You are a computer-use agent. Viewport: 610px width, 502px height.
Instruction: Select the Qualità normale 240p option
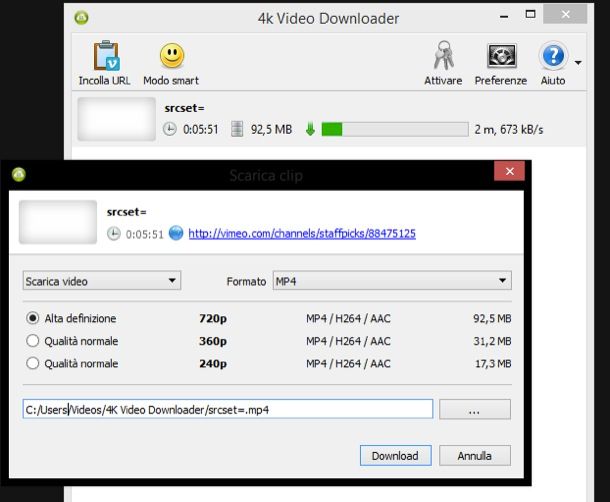(33, 363)
